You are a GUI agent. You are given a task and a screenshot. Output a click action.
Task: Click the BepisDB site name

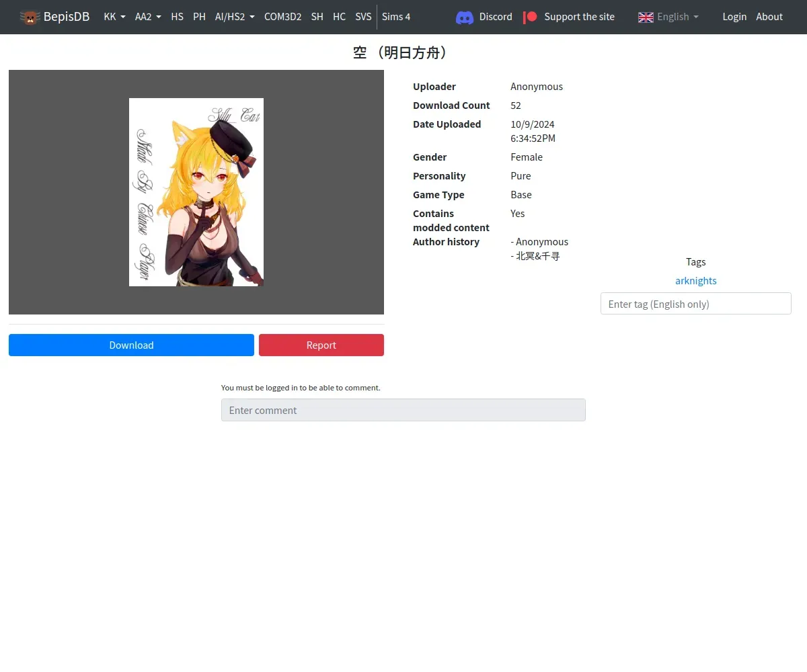click(67, 17)
